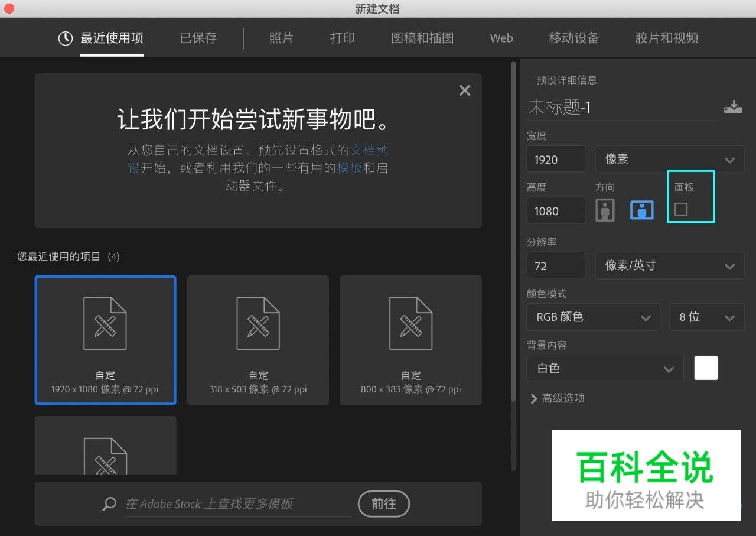Click the 宽度 width input field
The image size is (756, 536).
(x=556, y=160)
